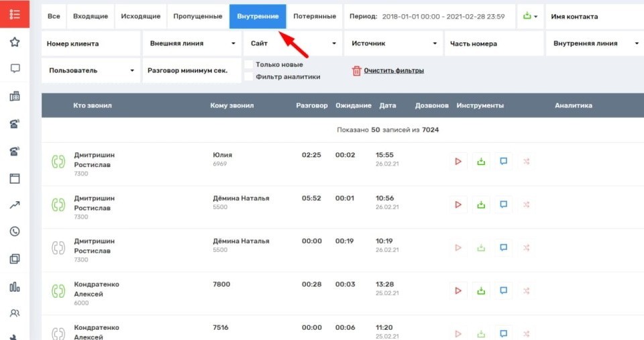This screenshot has width=644, height=340.
Task: Open comment for the 13:28 call
Action: [503, 290]
